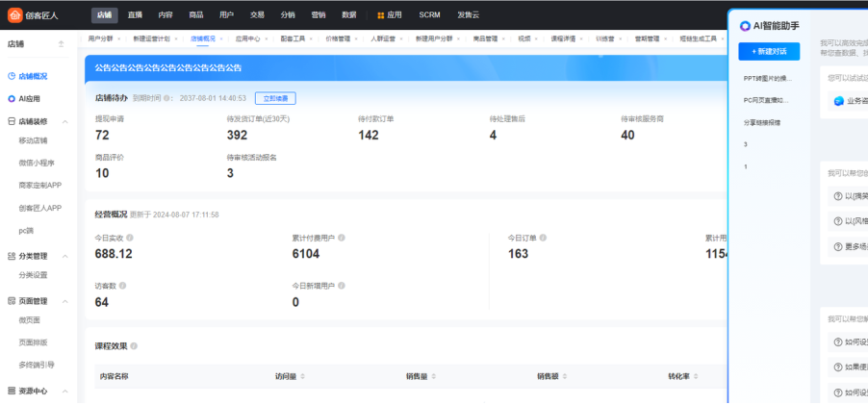Screen dimensions: 868x405
Task: Click the collapse icon beside 店铺 sidebar title
Action: coord(62,44)
